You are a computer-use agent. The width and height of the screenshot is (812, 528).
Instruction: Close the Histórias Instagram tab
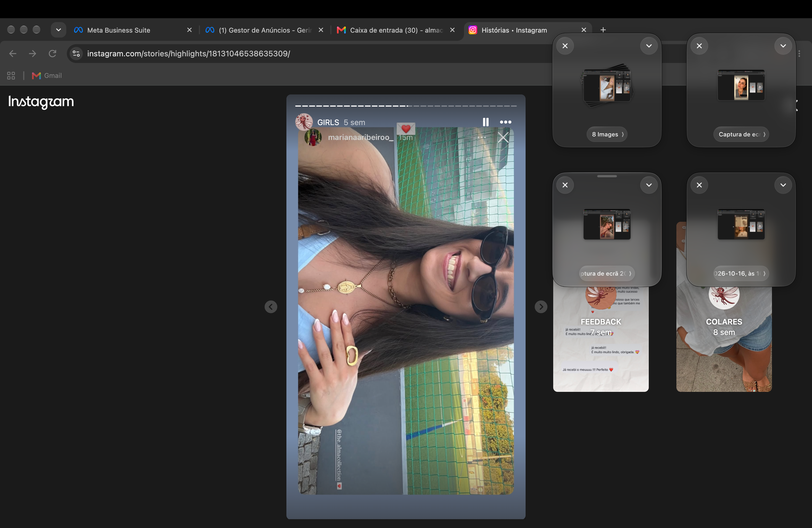click(x=584, y=30)
